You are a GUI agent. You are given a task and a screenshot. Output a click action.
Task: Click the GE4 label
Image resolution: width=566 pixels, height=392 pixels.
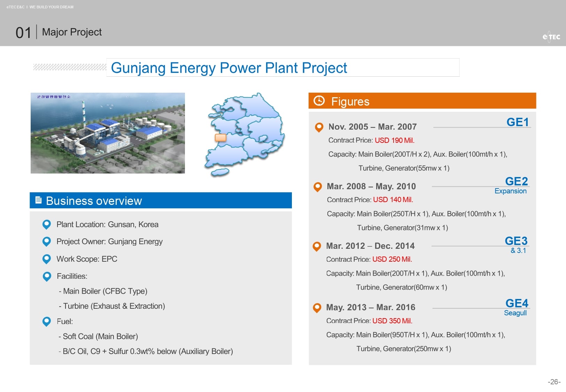tap(517, 303)
